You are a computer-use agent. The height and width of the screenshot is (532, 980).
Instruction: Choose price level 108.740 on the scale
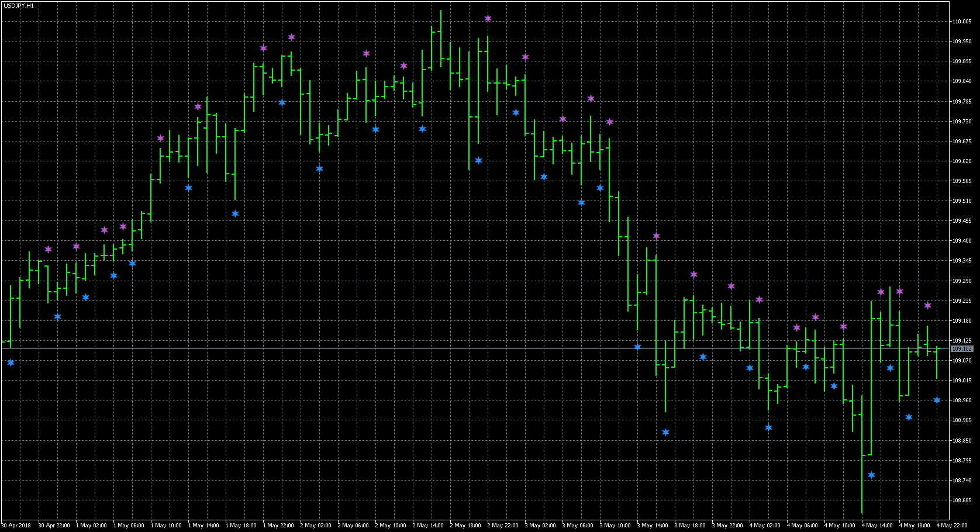pyautogui.click(x=962, y=481)
